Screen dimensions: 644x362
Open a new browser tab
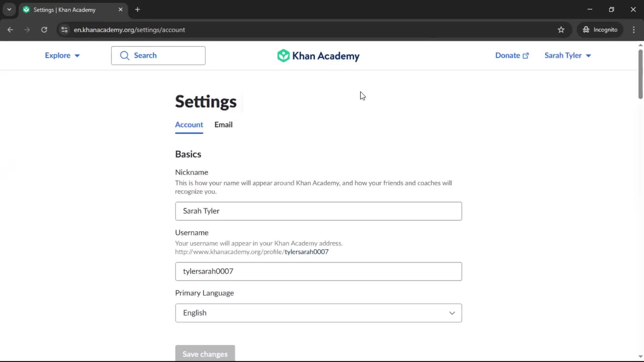pos(138,10)
